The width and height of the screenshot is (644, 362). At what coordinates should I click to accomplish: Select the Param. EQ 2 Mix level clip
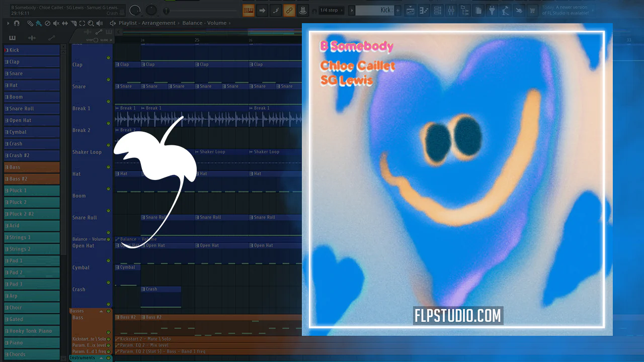pyautogui.click(x=208, y=345)
